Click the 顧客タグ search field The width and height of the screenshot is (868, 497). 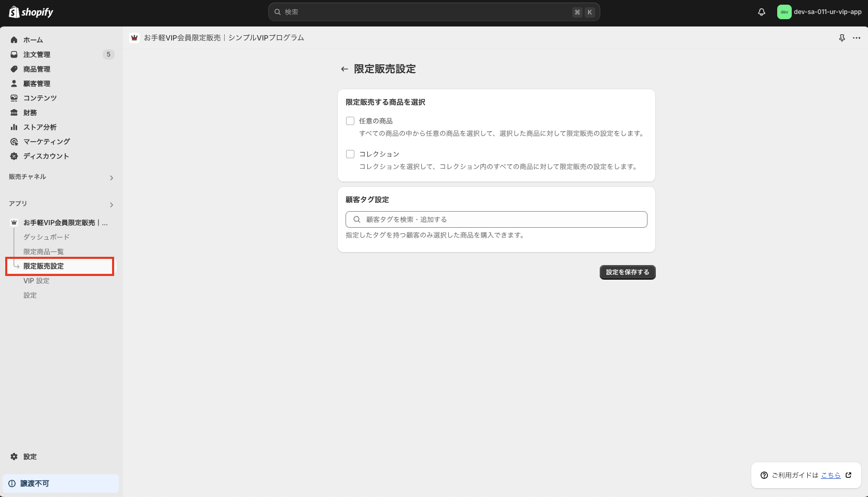[496, 219]
